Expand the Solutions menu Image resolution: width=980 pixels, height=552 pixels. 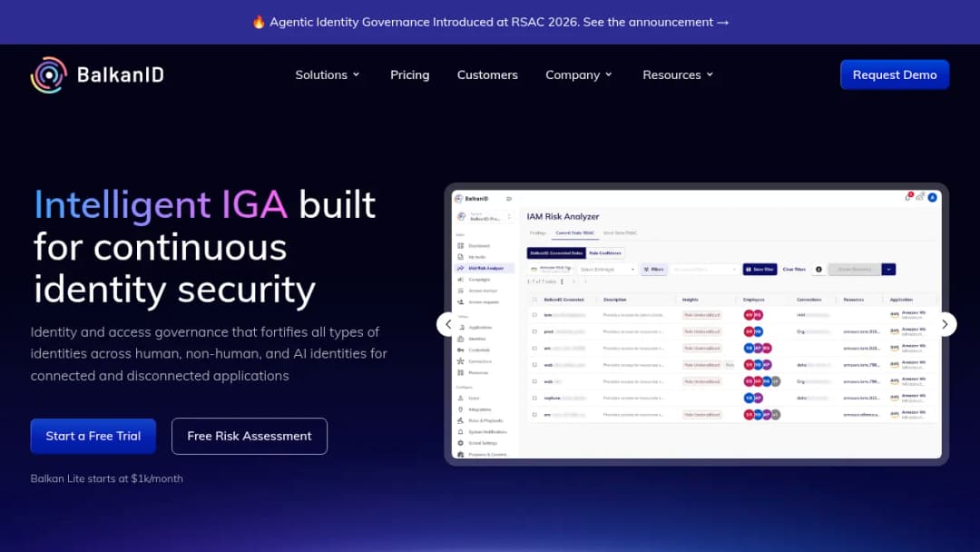tap(328, 75)
